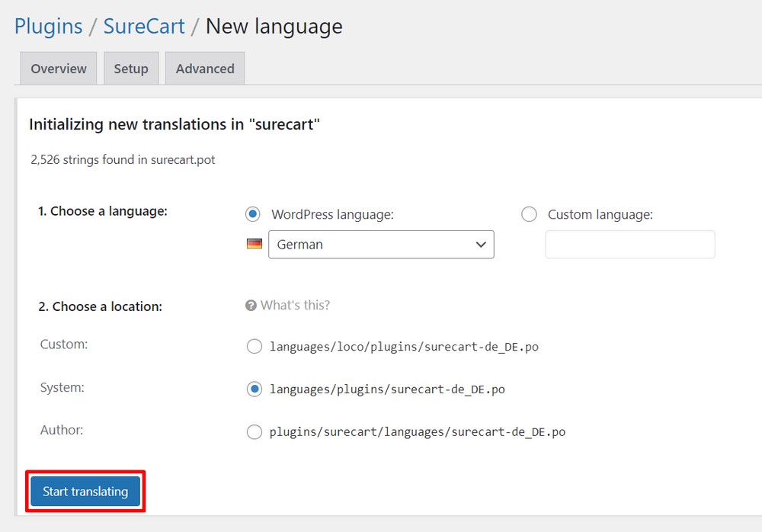
Task: Click the Start translating button
Action: 85,492
